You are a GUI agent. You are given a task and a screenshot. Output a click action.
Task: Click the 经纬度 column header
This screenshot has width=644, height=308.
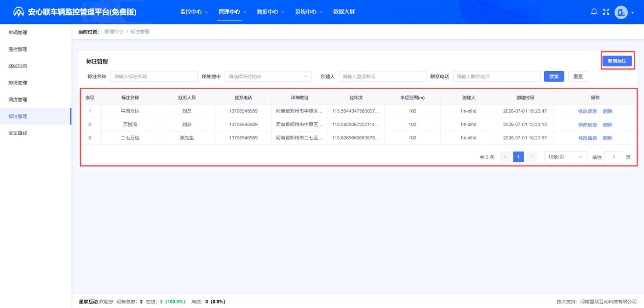[x=356, y=98]
